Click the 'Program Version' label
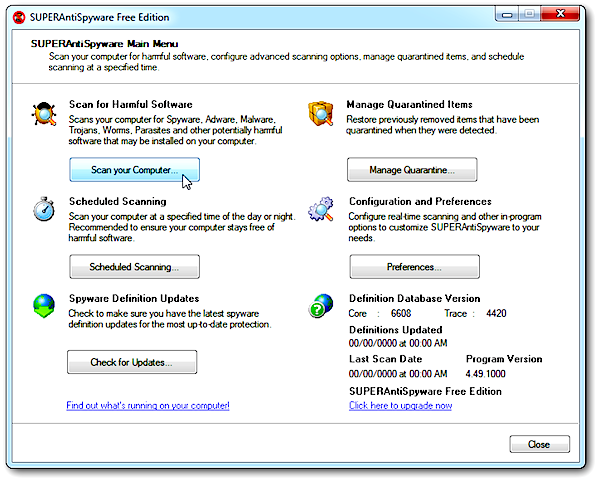600x481 pixels. [x=504, y=359]
